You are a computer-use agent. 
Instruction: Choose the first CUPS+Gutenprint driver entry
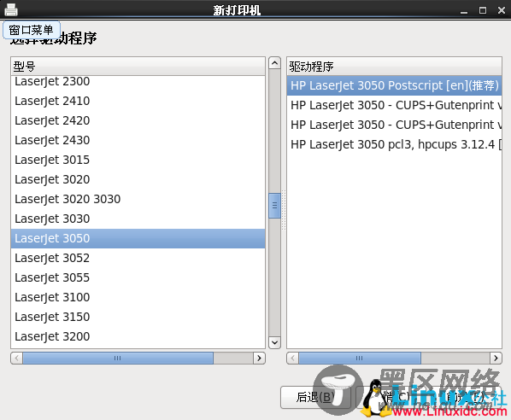point(394,105)
